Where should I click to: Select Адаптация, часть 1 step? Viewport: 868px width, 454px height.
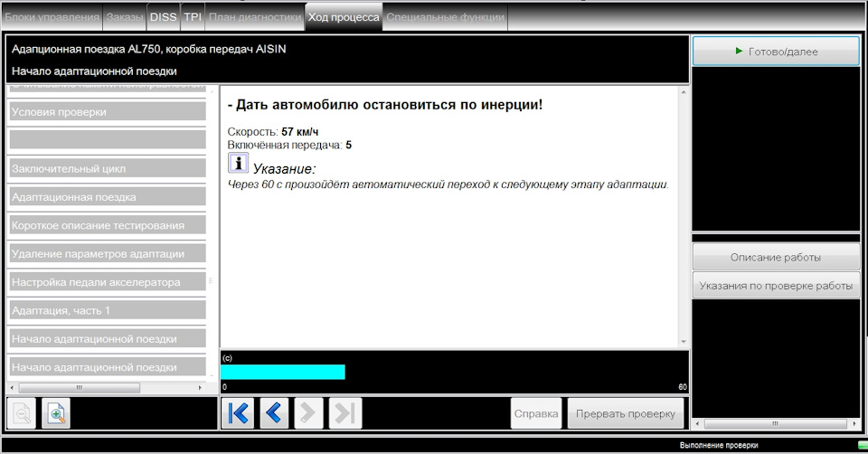pyautogui.click(x=108, y=310)
